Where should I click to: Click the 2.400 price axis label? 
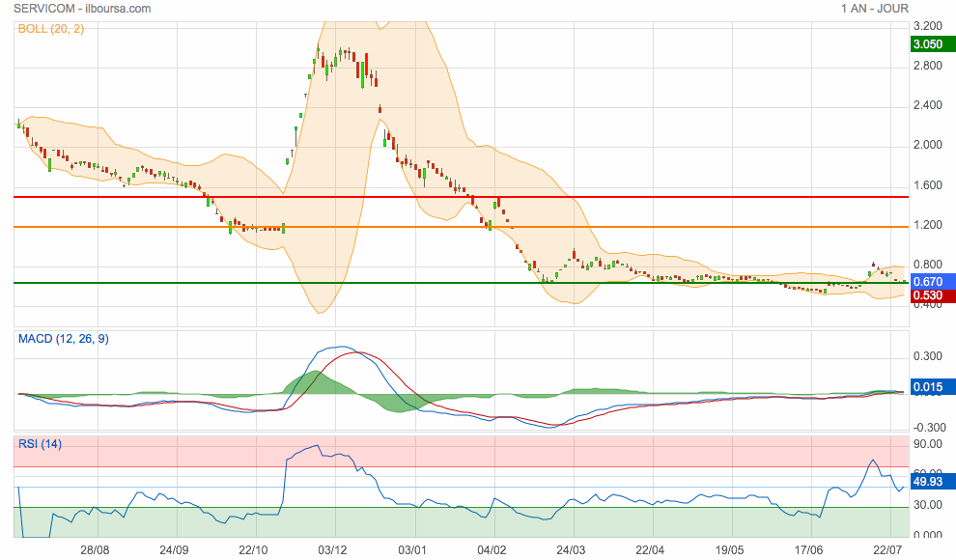pos(927,105)
